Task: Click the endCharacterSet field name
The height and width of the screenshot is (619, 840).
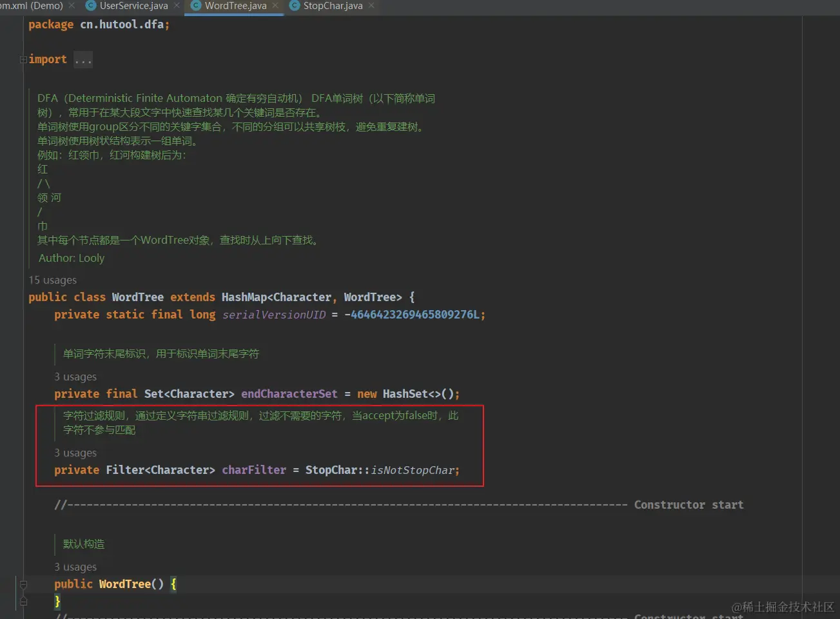Action: pos(289,394)
